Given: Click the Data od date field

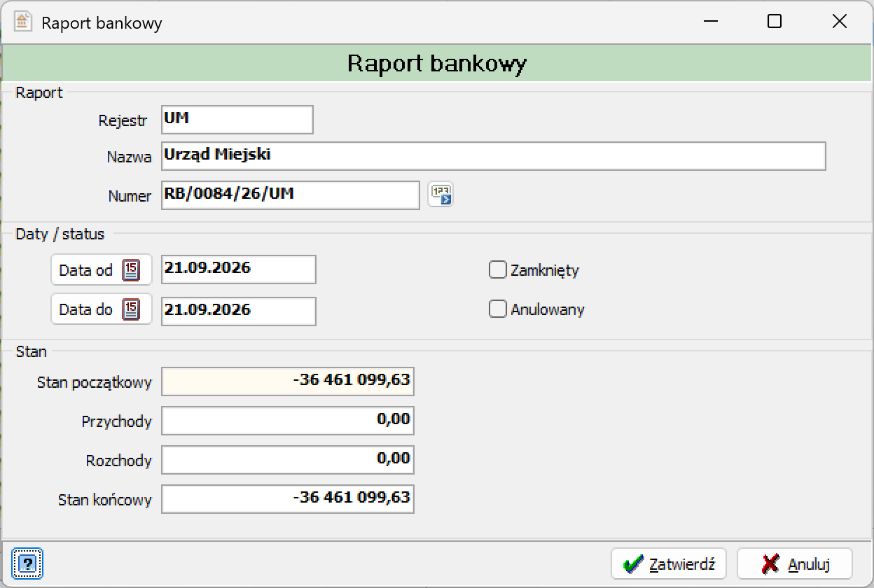Looking at the screenshot, I should pos(239,269).
